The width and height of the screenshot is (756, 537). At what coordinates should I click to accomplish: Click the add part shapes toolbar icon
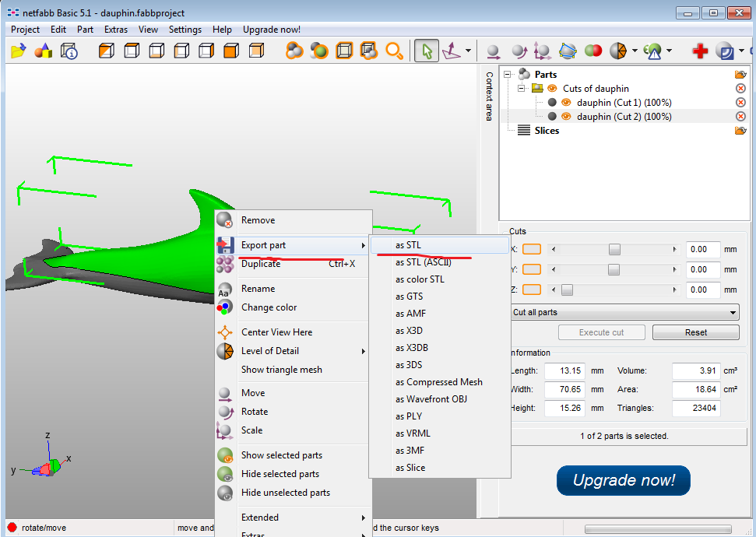click(44, 51)
